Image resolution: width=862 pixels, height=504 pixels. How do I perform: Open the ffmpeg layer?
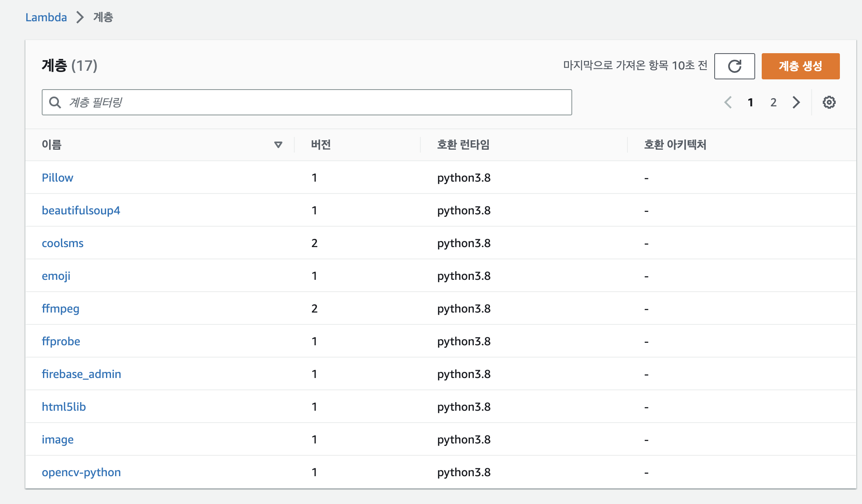tap(60, 308)
